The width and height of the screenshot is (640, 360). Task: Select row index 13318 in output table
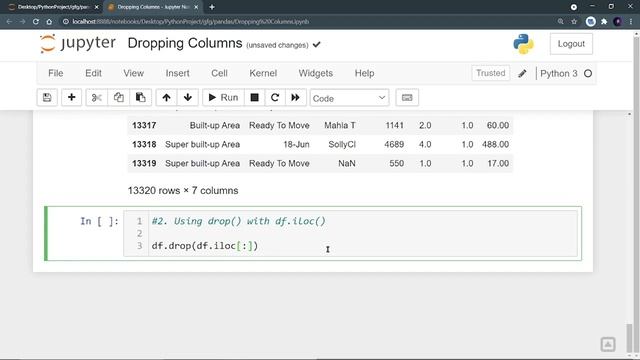[144, 144]
